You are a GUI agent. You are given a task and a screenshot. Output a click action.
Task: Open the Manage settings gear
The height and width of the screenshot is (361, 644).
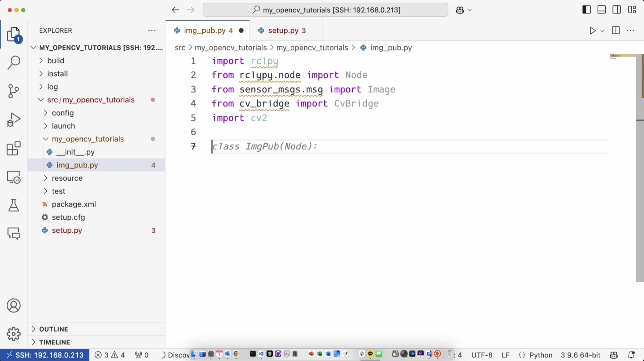[13, 334]
